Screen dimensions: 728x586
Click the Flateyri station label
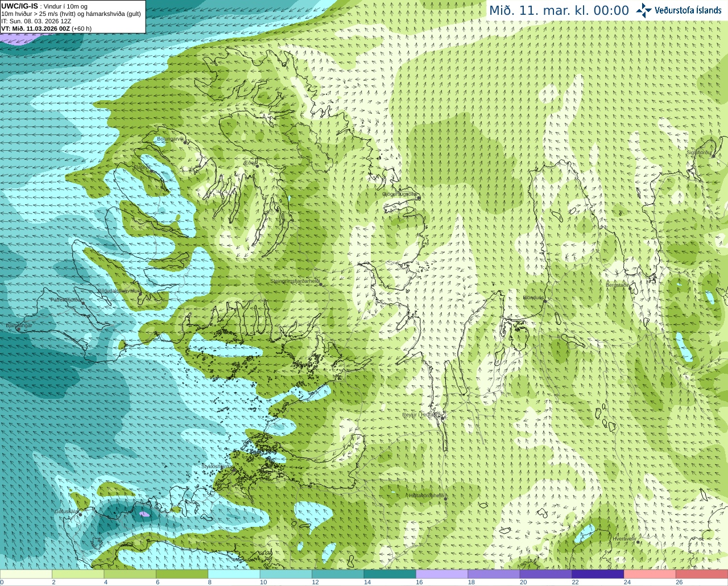coord(142,167)
